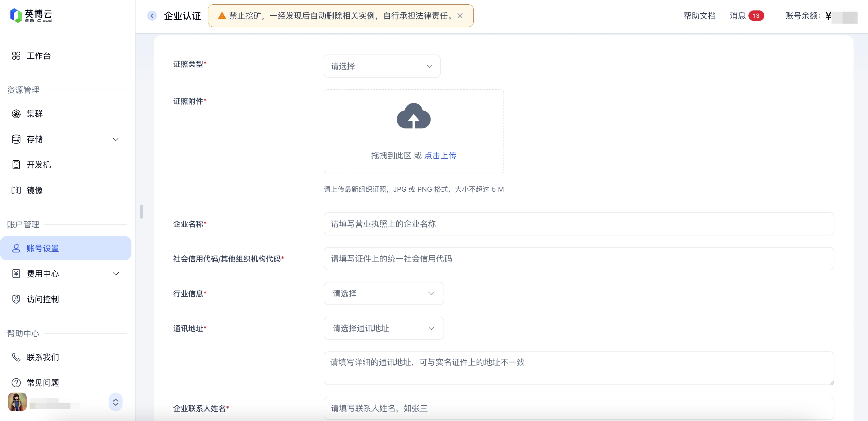Dismiss the mining warning banner

pyautogui.click(x=460, y=16)
